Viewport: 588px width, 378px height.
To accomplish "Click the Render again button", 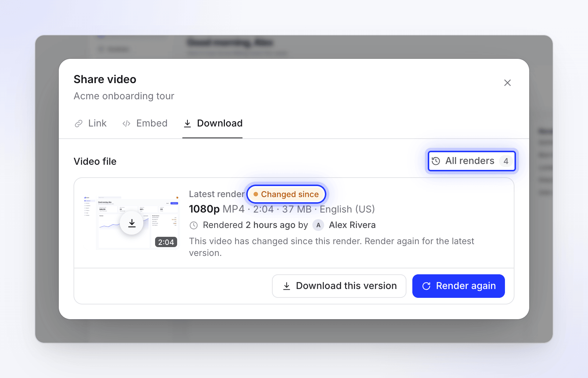I will tap(459, 286).
